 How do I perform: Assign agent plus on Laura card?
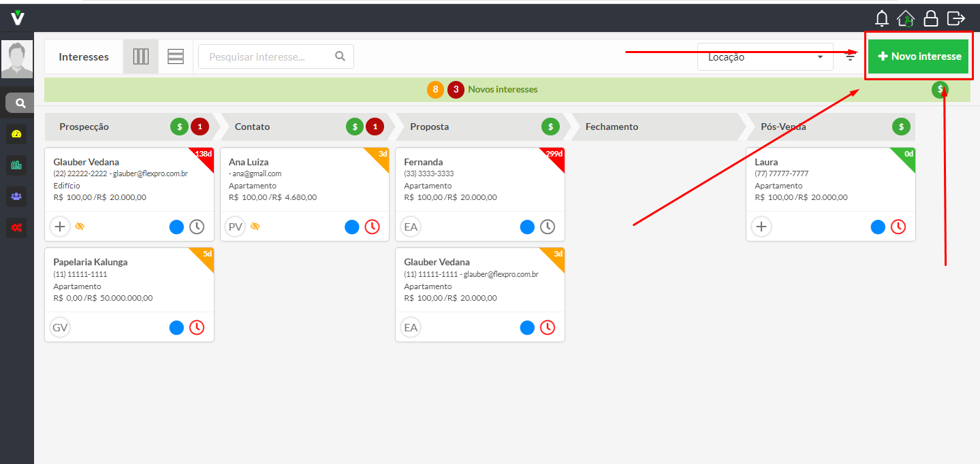761,227
